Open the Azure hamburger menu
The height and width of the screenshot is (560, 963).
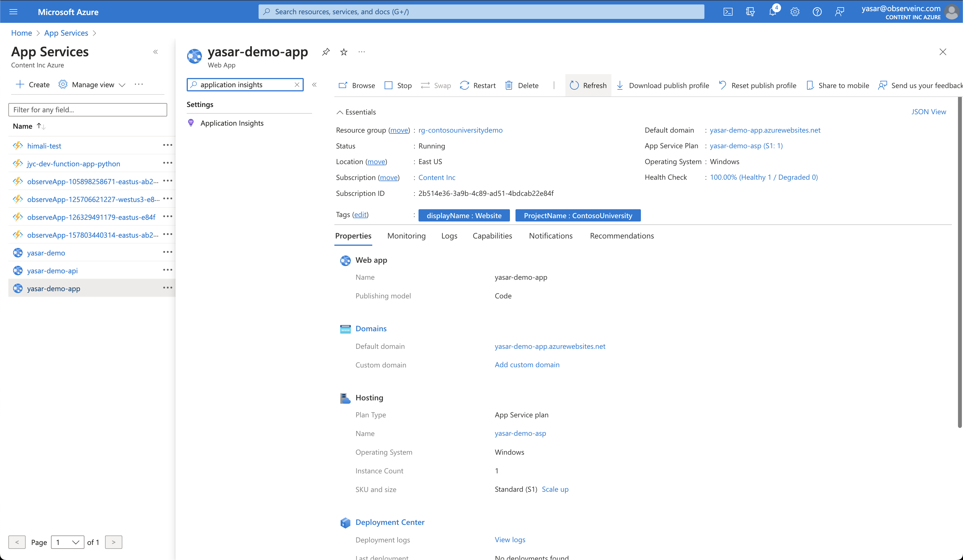pyautogui.click(x=13, y=12)
